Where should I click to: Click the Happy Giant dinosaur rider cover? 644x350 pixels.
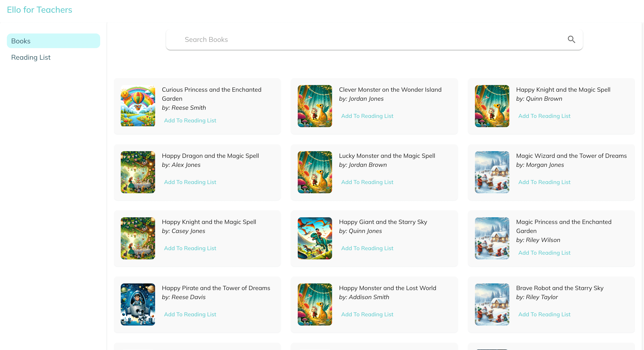(x=314, y=238)
